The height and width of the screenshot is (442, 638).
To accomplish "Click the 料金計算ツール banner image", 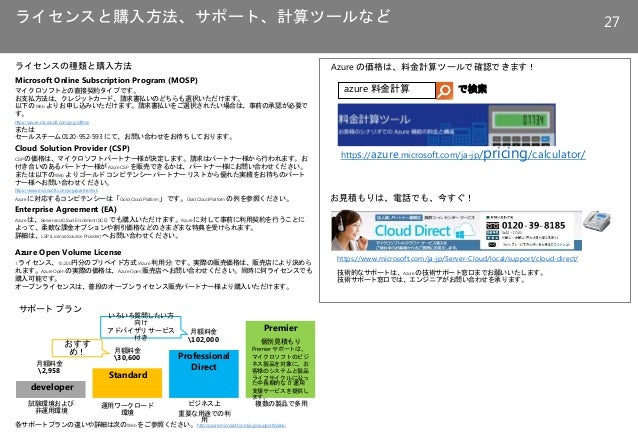I will [446, 125].
